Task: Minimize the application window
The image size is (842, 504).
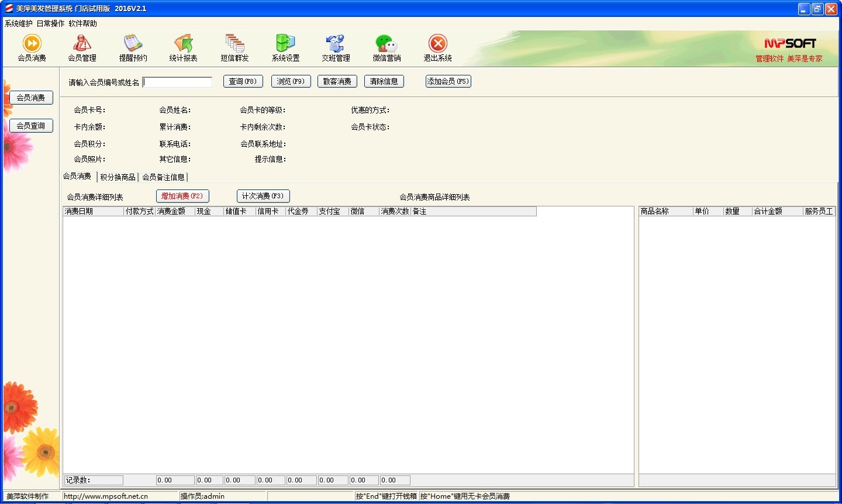Action: coord(804,9)
